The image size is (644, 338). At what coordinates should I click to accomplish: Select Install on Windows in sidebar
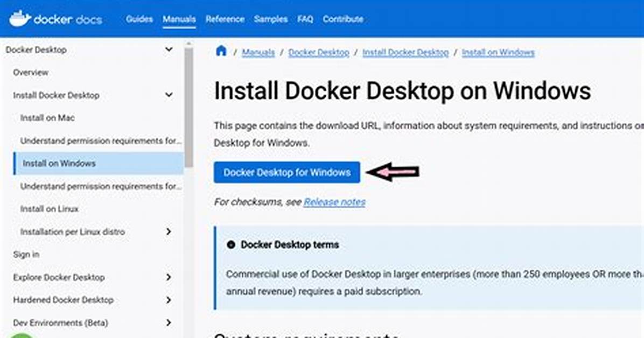(99, 164)
